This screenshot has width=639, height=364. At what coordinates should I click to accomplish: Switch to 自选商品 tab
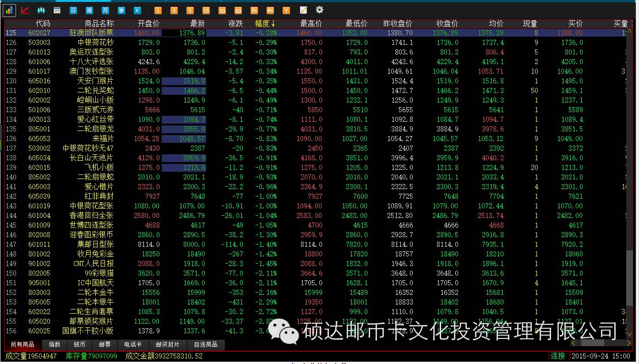coord(206,344)
